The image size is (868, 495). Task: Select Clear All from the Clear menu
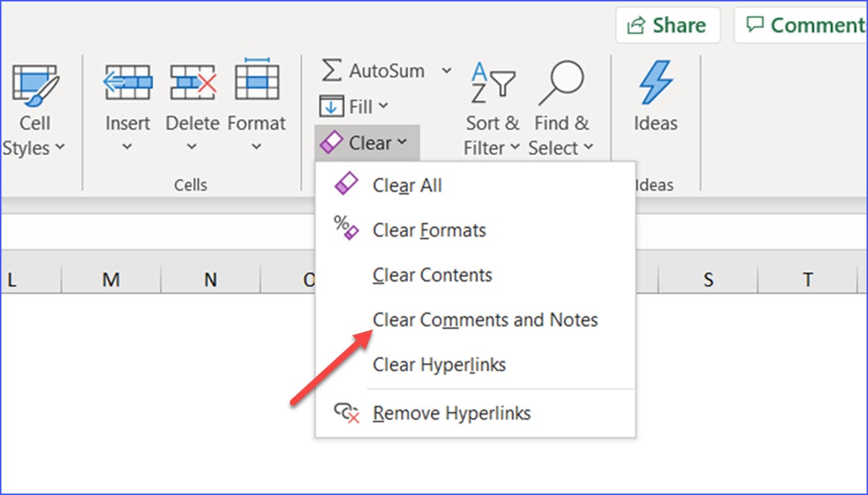407,185
